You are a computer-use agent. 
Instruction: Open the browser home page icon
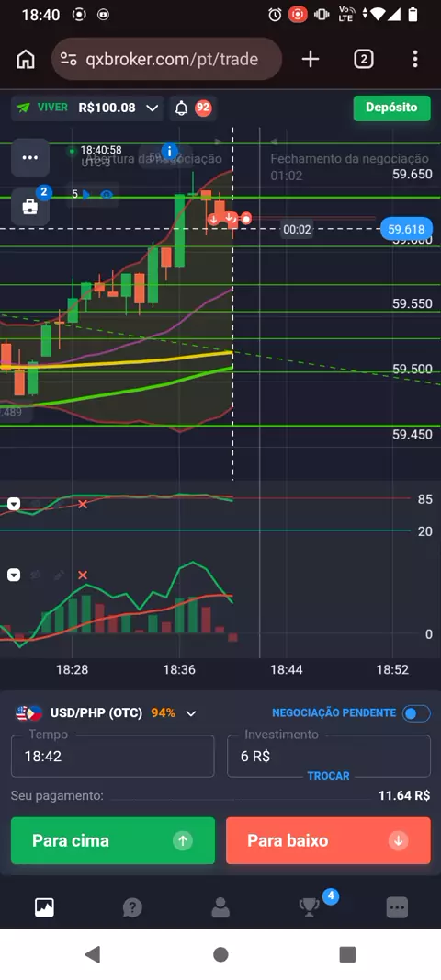[26, 60]
